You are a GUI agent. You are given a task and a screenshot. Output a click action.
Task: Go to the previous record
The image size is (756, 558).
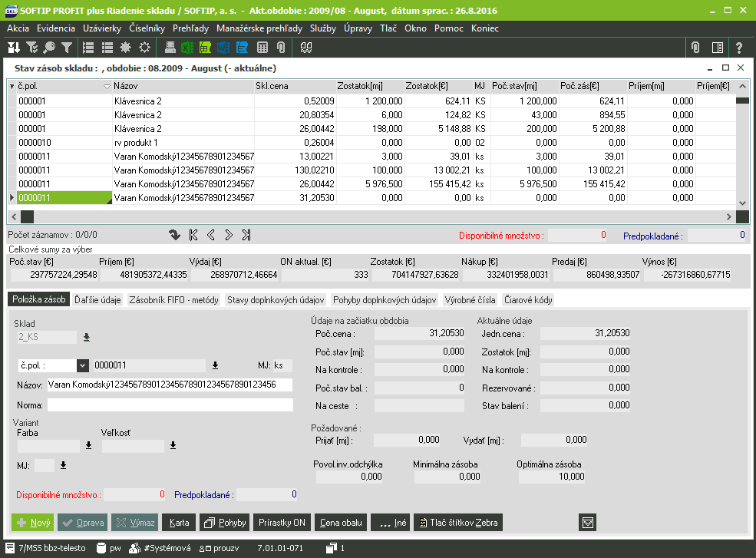[211, 235]
